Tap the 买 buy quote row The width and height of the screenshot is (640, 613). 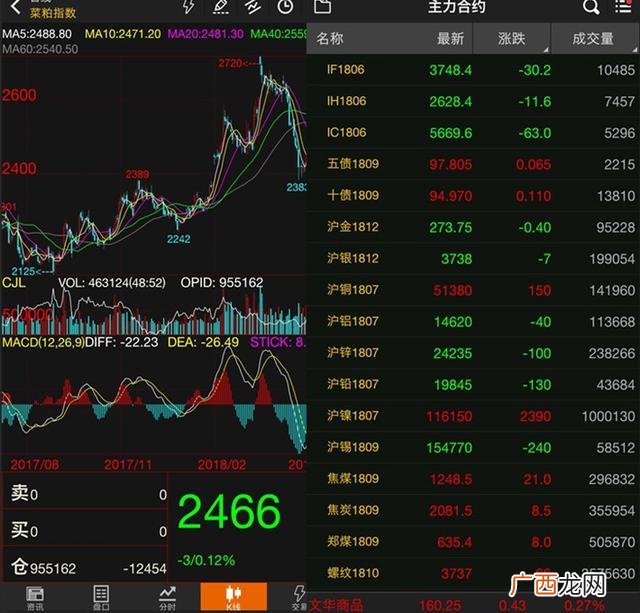pos(85,529)
